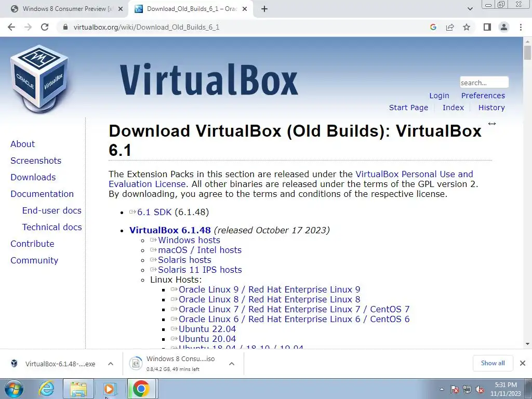Screen dimensions: 532x399
Task: View page History link
Action: 491,108
